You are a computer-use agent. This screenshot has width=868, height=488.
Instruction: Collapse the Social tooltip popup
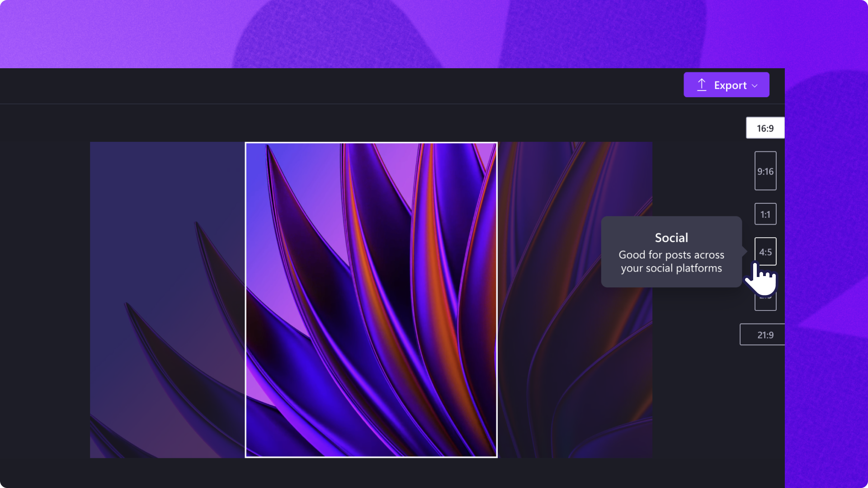[671, 253]
